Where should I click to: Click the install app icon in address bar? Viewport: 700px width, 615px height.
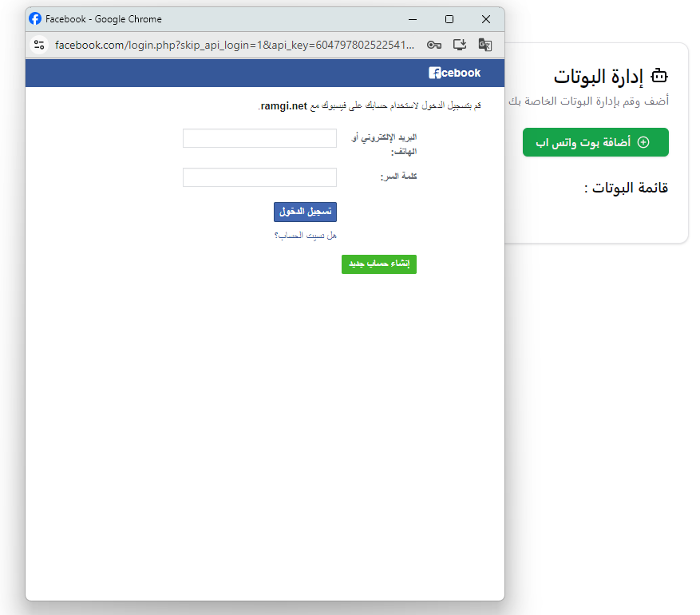click(460, 45)
